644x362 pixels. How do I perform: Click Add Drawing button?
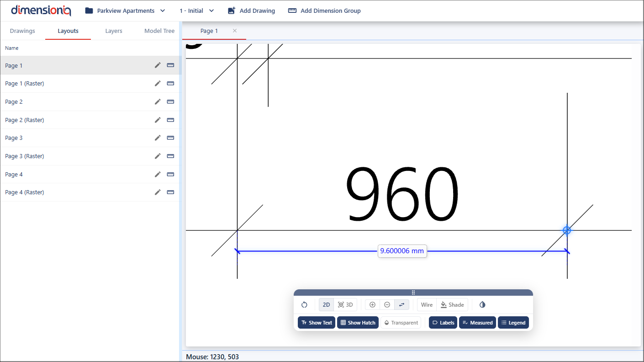pos(251,11)
